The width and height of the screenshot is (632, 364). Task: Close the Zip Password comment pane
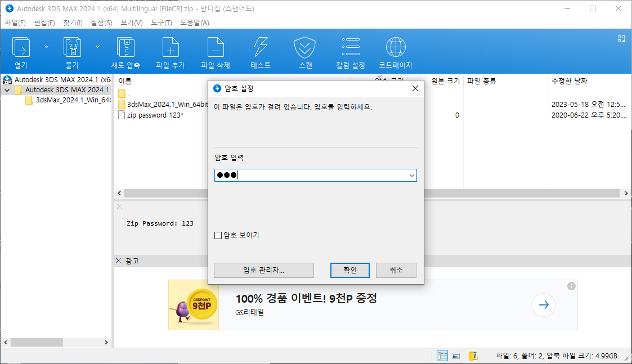pyautogui.click(x=119, y=206)
